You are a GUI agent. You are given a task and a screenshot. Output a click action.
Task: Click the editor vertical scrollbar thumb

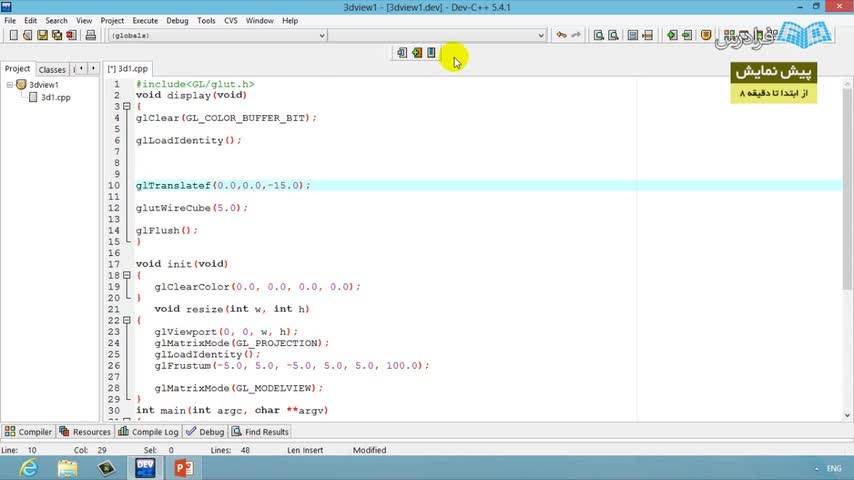tap(847, 188)
